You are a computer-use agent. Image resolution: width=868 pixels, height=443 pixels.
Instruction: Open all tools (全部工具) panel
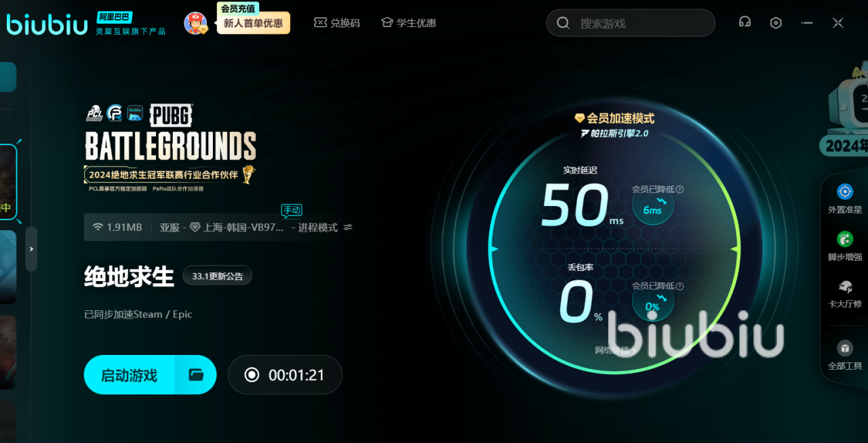click(844, 354)
